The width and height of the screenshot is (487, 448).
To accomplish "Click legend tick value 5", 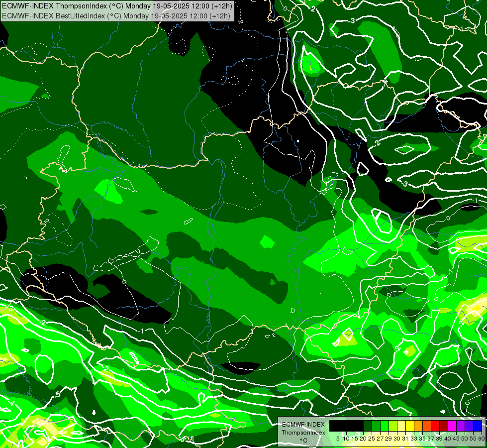I will (338, 439).
